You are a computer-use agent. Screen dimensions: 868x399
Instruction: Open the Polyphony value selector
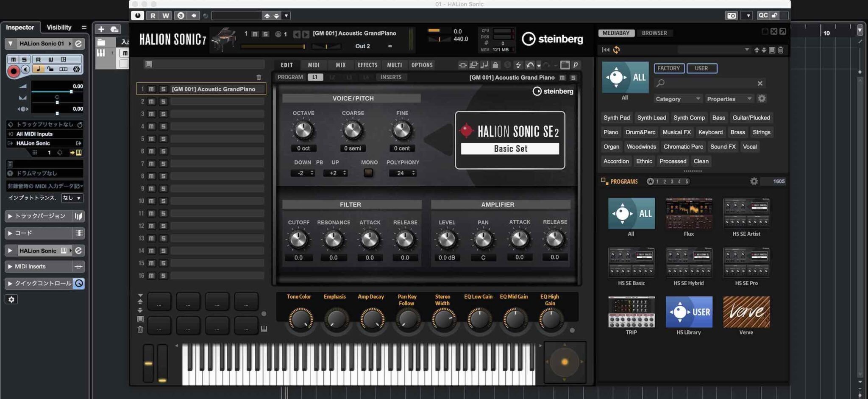pos(402,173)
